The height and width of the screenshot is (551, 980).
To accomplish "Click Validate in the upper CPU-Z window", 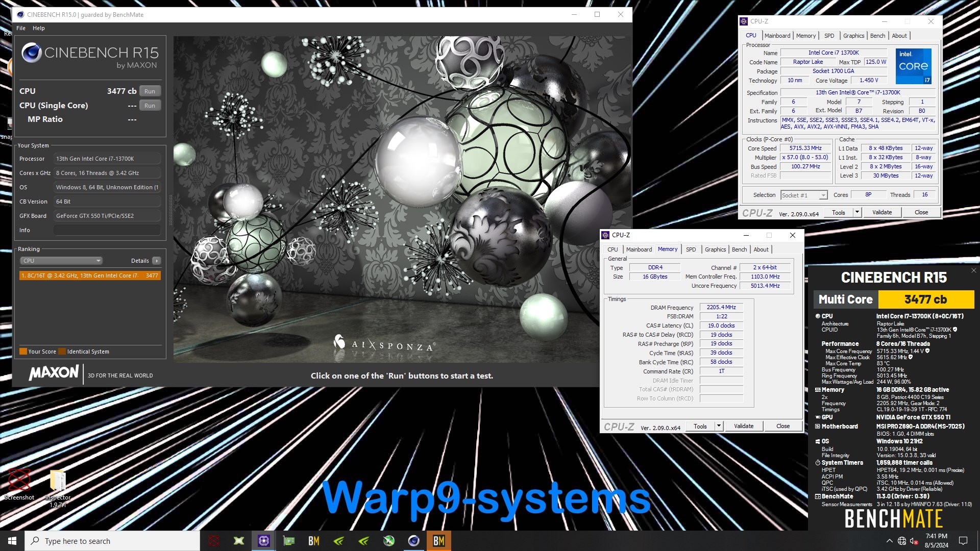I will (882, 212).
